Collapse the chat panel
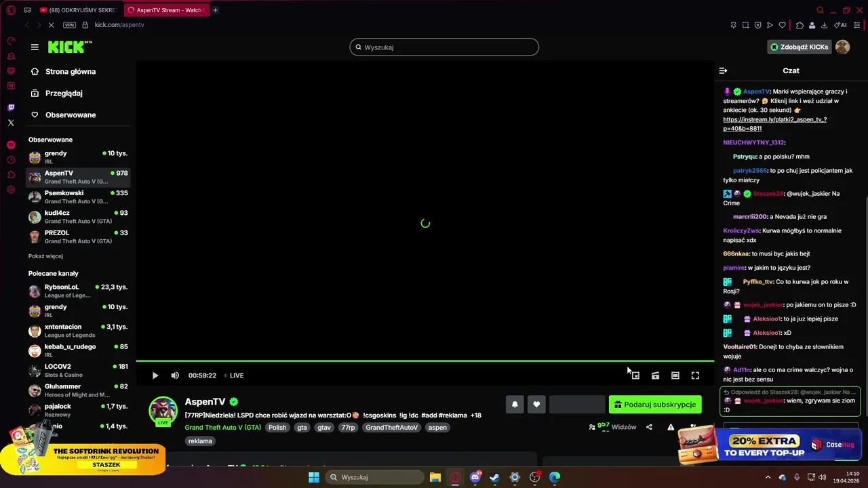This screenshot has width=868, height=488. pyautogui.click(x=723, y=70)
